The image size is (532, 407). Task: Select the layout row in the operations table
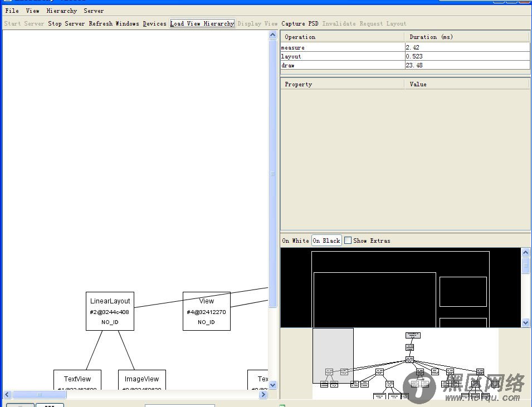click(405, 56)
